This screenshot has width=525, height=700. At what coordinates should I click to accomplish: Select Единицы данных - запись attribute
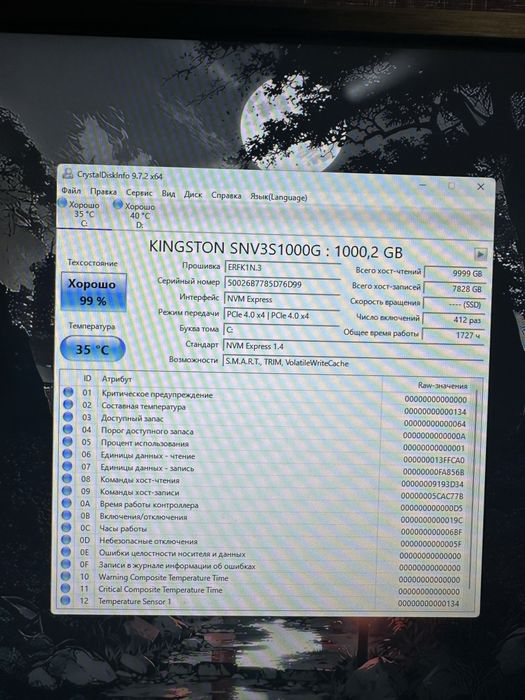click(x=147, y=468)
